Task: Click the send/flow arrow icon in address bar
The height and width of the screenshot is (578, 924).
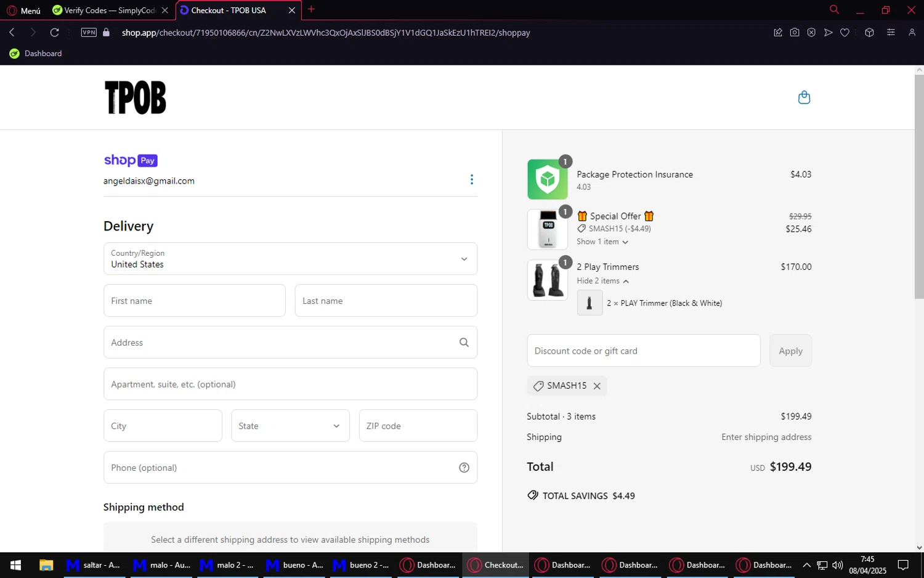Action: (x=828, y=33)
